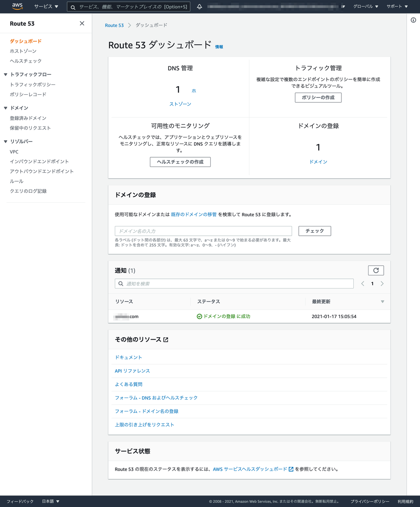Select the 2021-01-17 15:05:54 timestamp

(x=334, y=316)
